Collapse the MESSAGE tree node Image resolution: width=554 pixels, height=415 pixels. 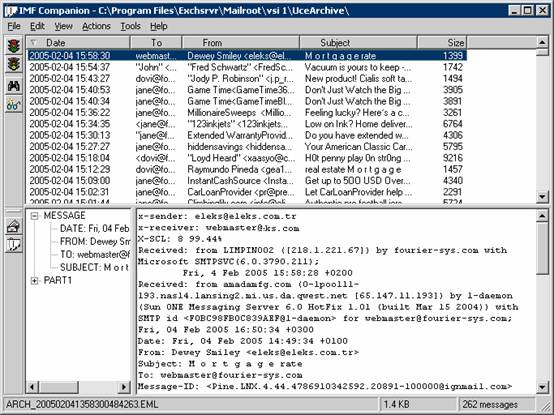(x=34, y=216)
